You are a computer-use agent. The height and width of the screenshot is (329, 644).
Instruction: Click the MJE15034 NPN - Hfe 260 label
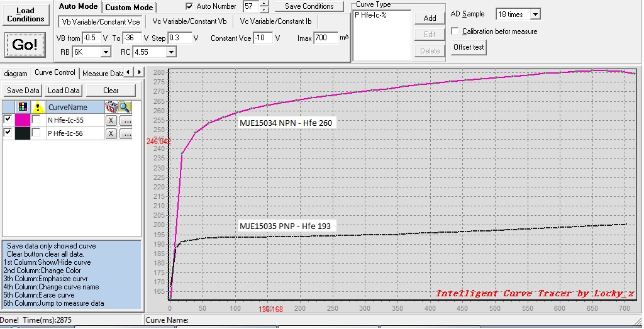(286, 123)
